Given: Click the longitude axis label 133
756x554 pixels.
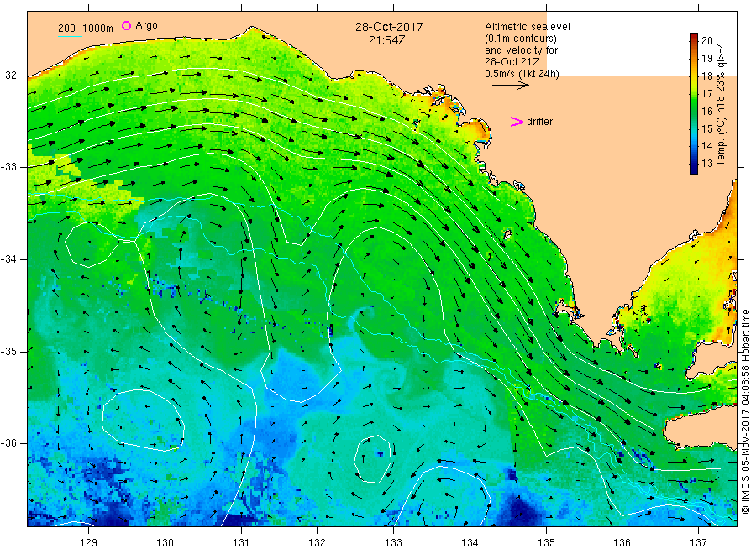Looking at the screenshot, I should coord(393,543).
